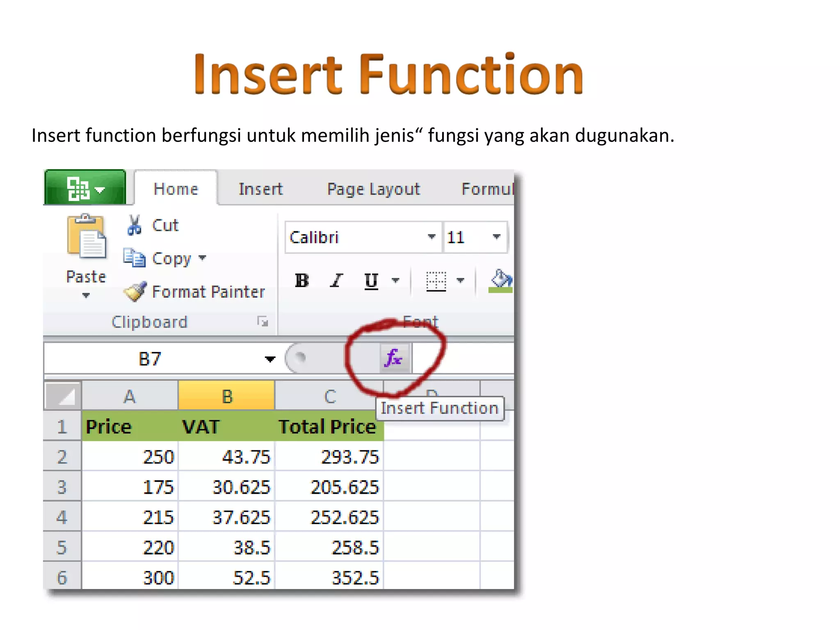Click the Select All corner button
The width and height of the screenshot is (840, 630).
tap(63, 396)
